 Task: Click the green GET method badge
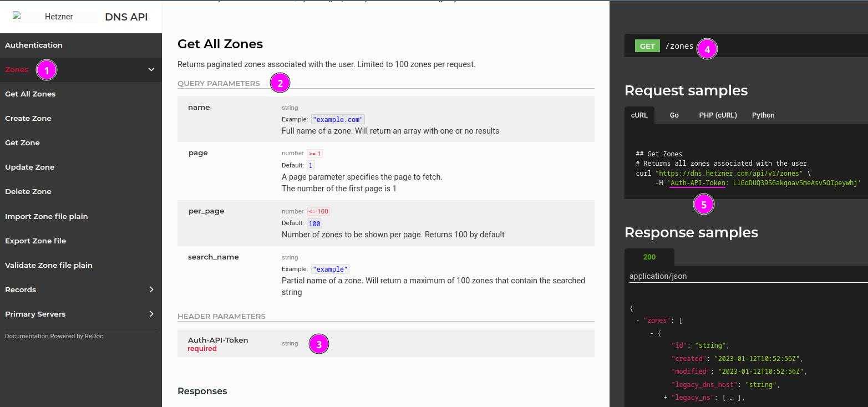[x=647, y=46]
